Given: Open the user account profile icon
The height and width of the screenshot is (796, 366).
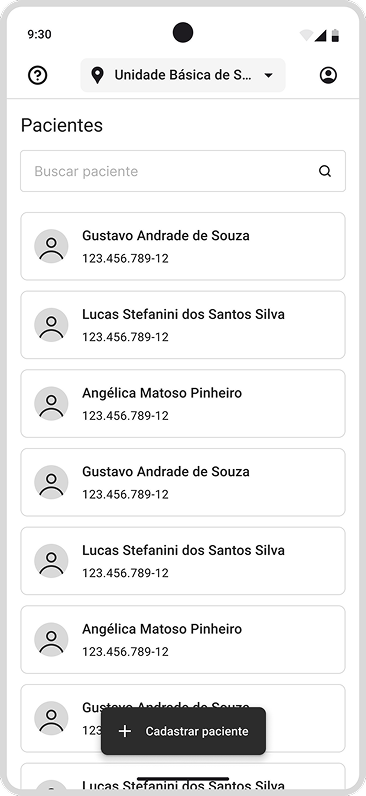Looking at the screenshot, I should [x=328, y=76].
